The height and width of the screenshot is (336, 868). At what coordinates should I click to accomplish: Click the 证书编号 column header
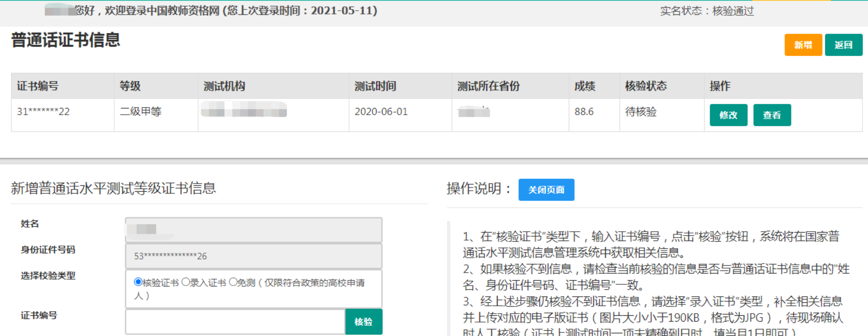click(38, 86)
